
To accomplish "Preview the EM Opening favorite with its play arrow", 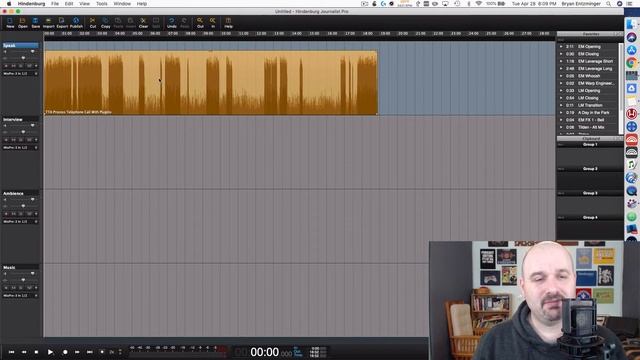I will [x=561, y=47].
